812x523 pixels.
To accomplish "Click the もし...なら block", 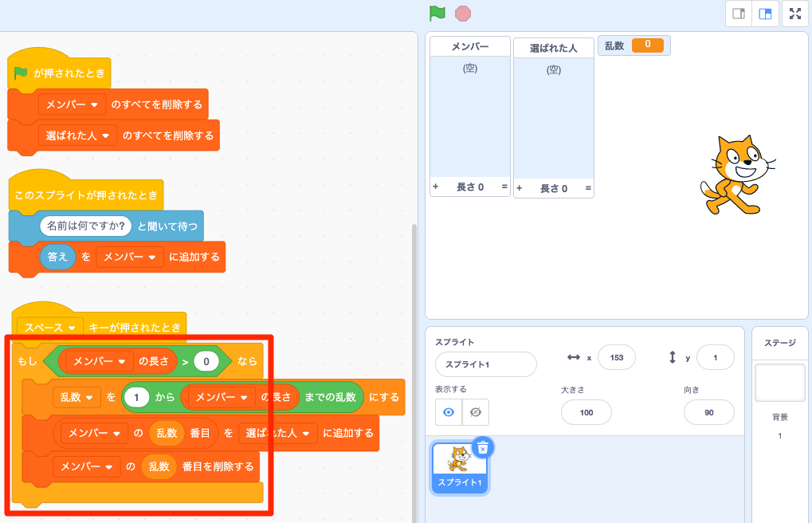I will click(27, 361).
